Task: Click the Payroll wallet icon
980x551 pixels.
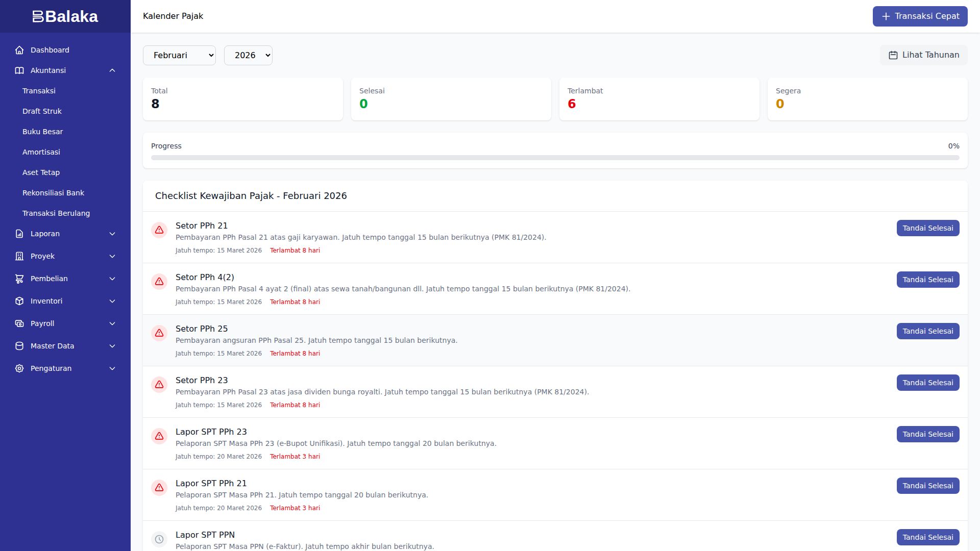Action: click(x=19, y=323)
